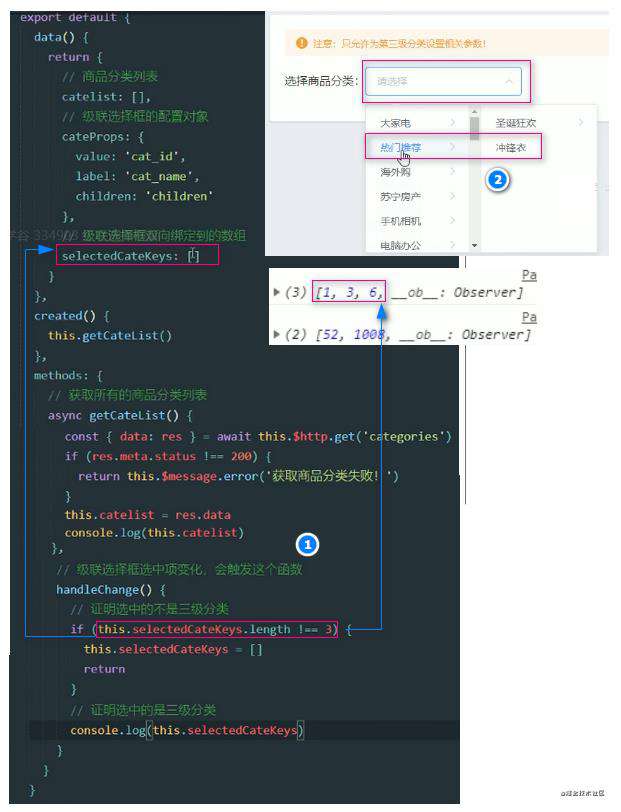Expand the chevron next to 苏宁房产

(453, 196)
